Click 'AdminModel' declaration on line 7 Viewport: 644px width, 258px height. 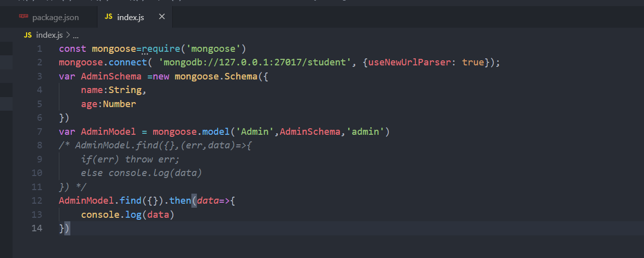pos(109,132)
